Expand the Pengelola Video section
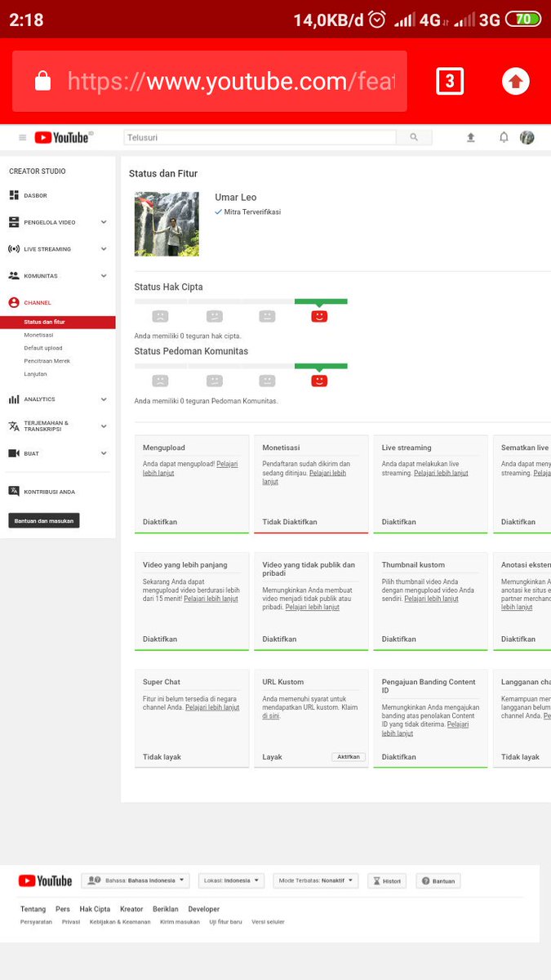Screen dimensions: 551x980 coord(104,222)
